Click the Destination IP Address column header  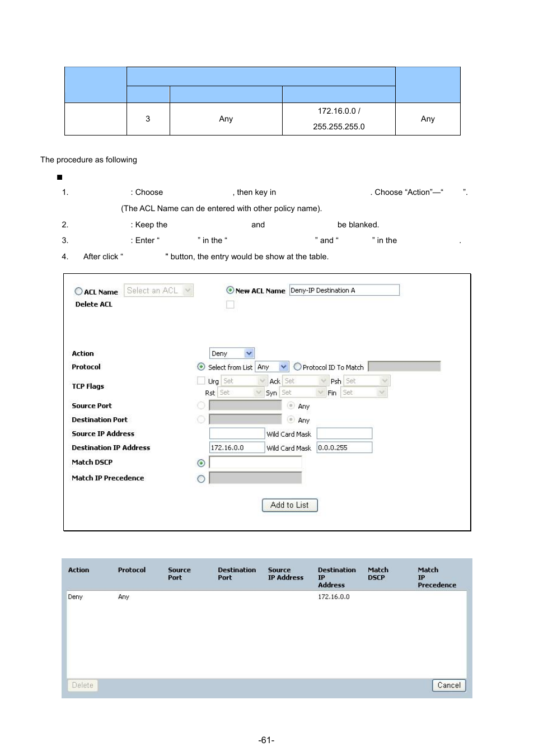click(x=337, y=577)
